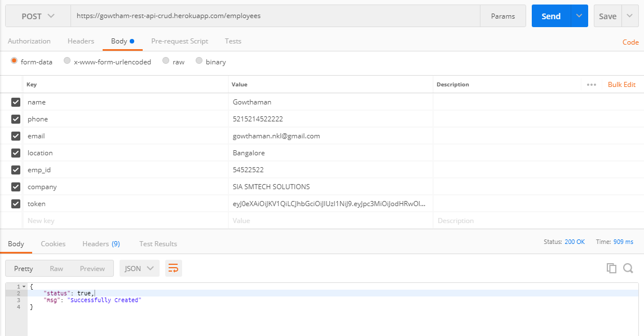Image resolution: width=644 pixels, height=336 pixels.
Task: Click the 'location' key cell
Action: point(125,152)
